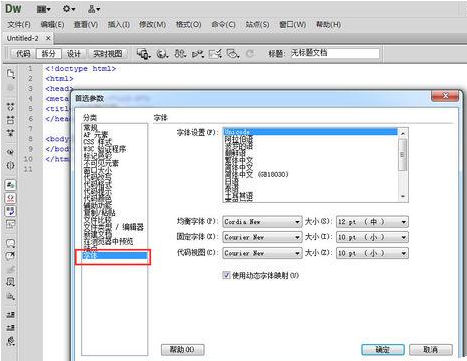Click preview in browser globe icon

point(162,54)
